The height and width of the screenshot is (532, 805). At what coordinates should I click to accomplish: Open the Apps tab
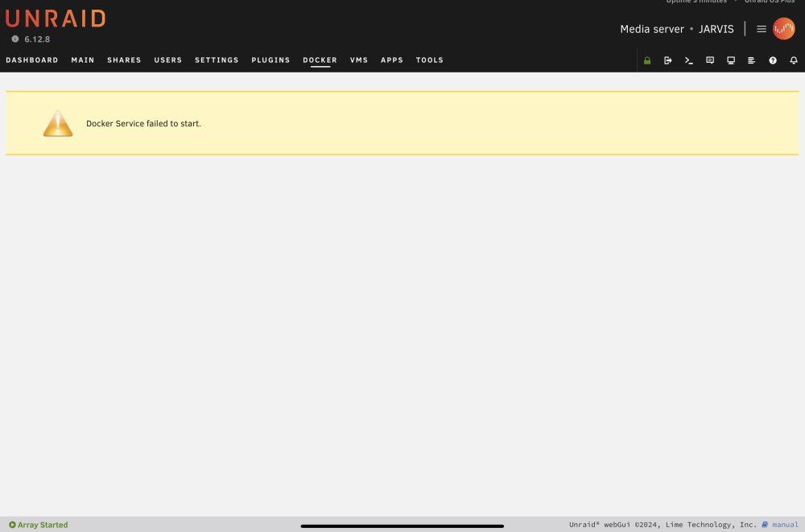(x=392, y=60)
